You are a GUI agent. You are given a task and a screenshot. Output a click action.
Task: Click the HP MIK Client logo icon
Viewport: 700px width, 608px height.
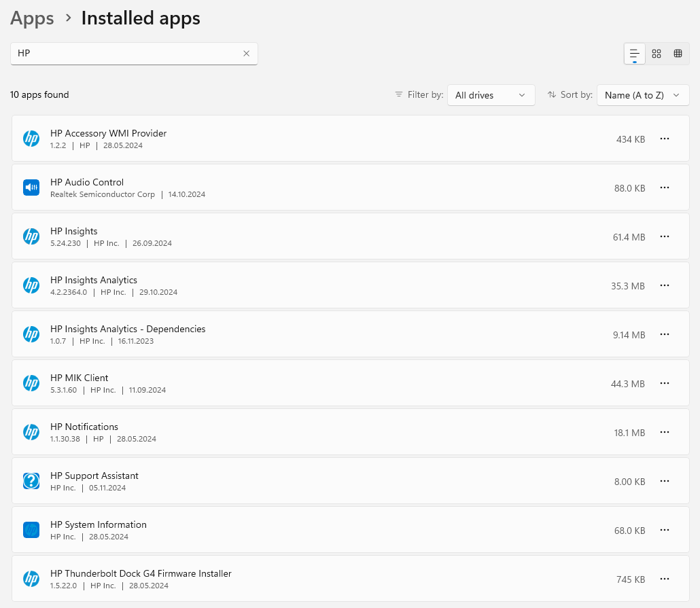[x=31, y=383]
